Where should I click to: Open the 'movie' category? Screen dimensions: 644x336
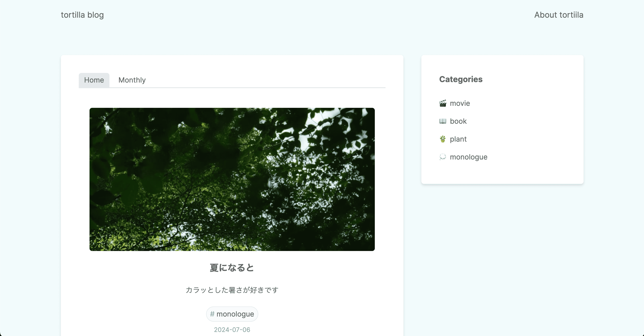[460, 103]
